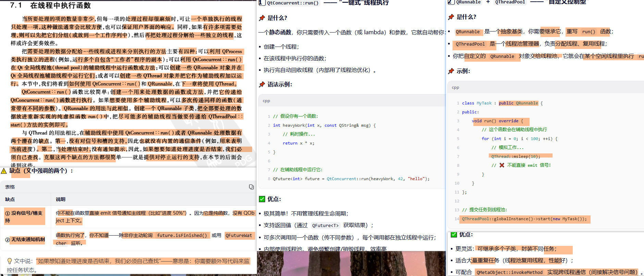Click the line for (int i = 0; i < 100; ++i) {

519,139
